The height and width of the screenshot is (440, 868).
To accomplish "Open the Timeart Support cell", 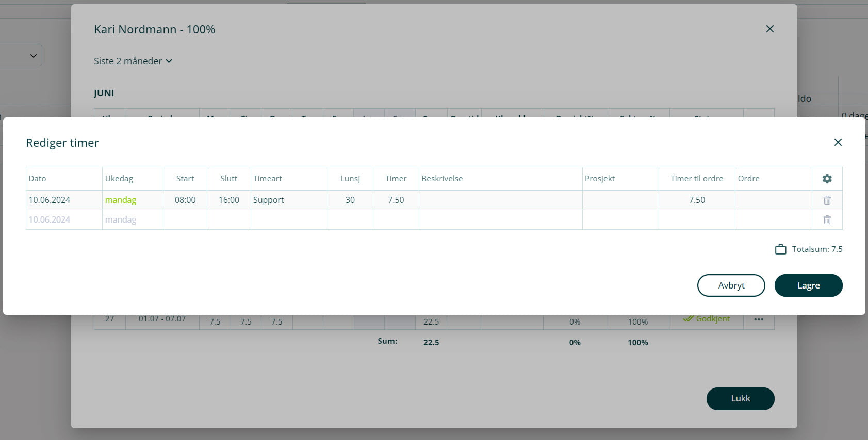I will click(288, 200).
